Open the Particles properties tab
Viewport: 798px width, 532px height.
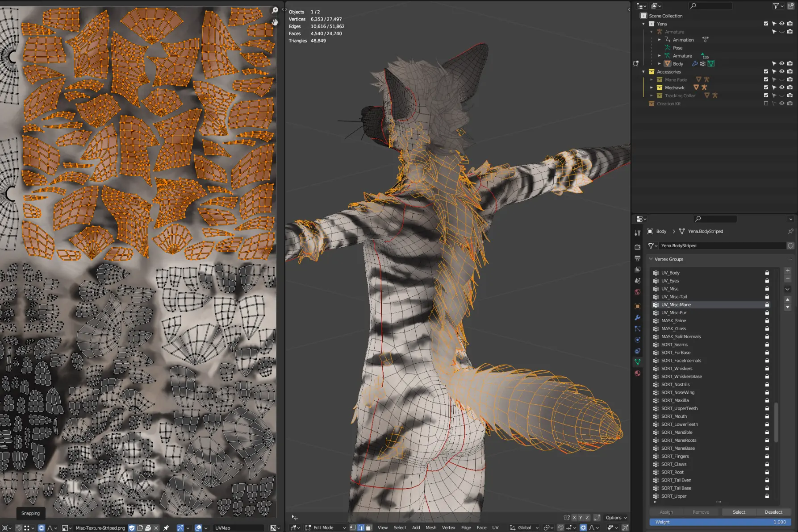point(638,328)
